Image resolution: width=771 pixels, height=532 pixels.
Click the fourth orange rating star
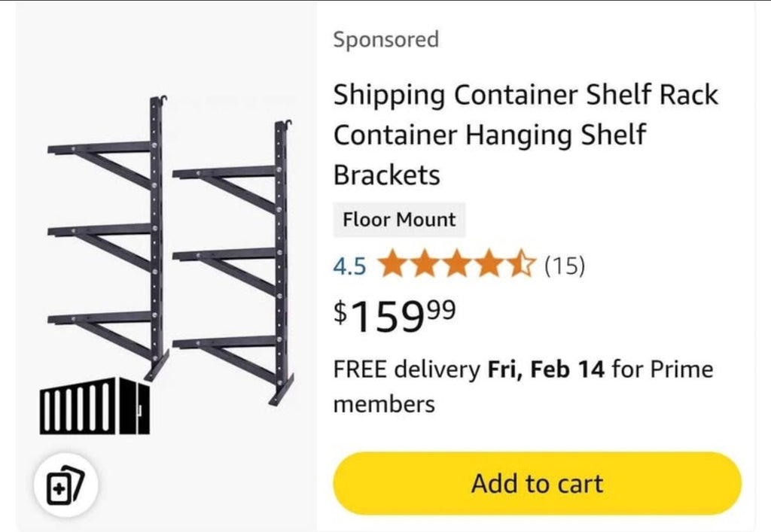tap(489, 264)
